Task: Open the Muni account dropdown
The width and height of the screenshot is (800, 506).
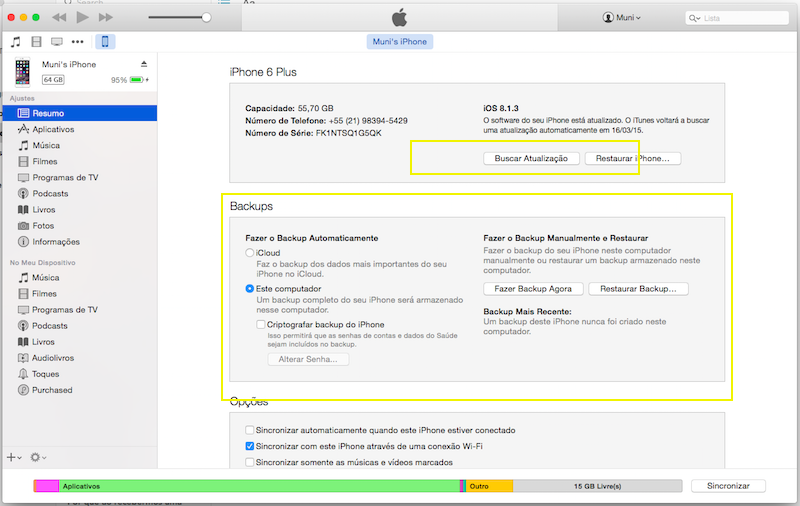Action: point(621,17)
